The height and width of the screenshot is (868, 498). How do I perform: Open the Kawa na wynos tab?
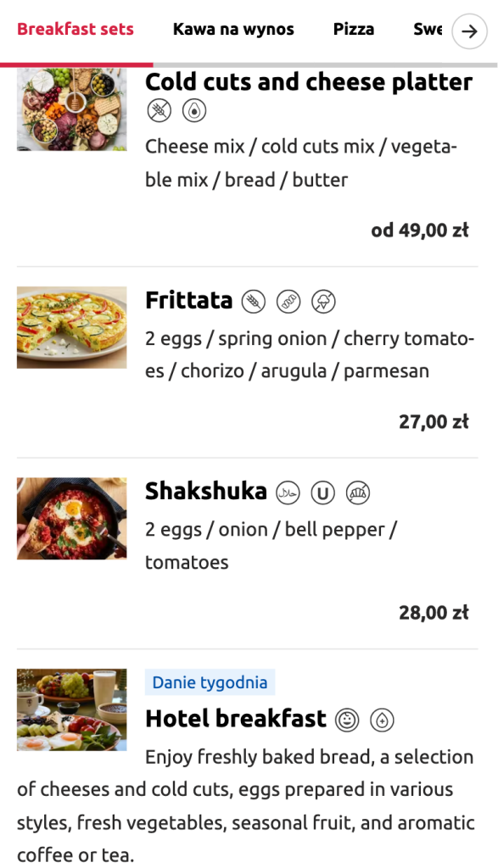point(233,29)
